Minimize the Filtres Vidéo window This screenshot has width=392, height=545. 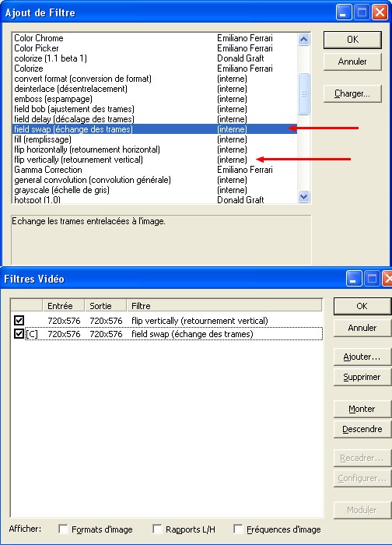pyautogui.click(x=354, y=279)
